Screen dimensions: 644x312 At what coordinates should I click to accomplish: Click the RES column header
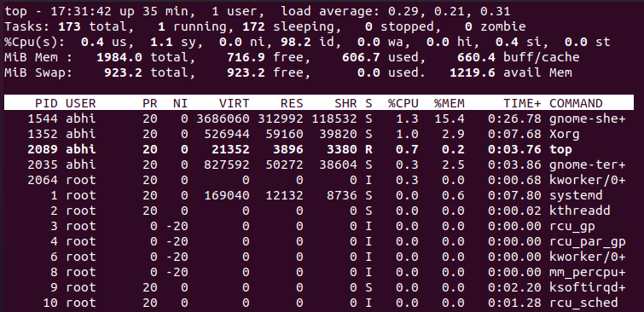pos(292,103)
